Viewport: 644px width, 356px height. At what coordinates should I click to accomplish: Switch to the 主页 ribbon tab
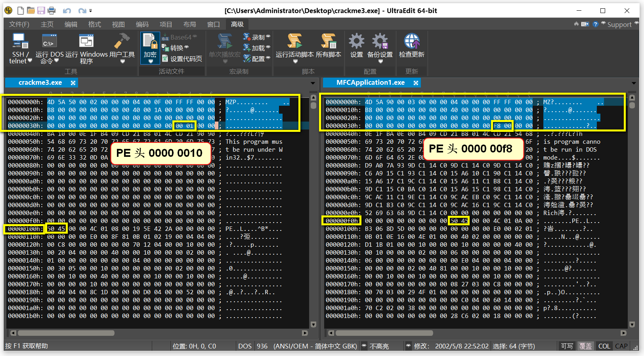(x=47, y=24)
